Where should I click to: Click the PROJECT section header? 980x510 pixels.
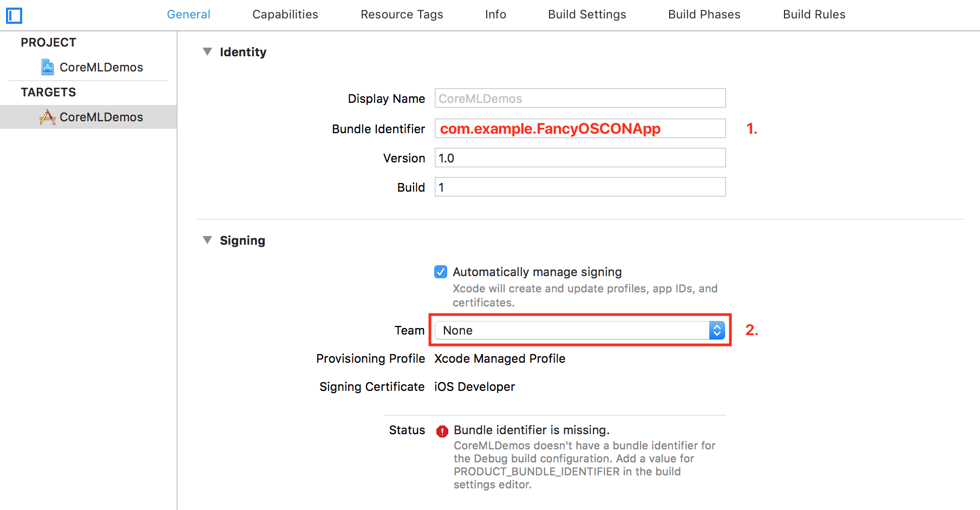(48, 42)
